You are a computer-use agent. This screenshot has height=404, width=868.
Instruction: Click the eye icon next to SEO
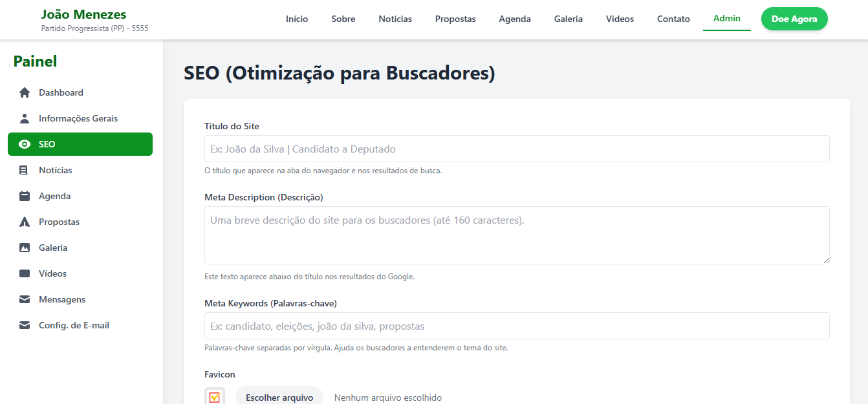pyautogui.click(x=25, y=144)
